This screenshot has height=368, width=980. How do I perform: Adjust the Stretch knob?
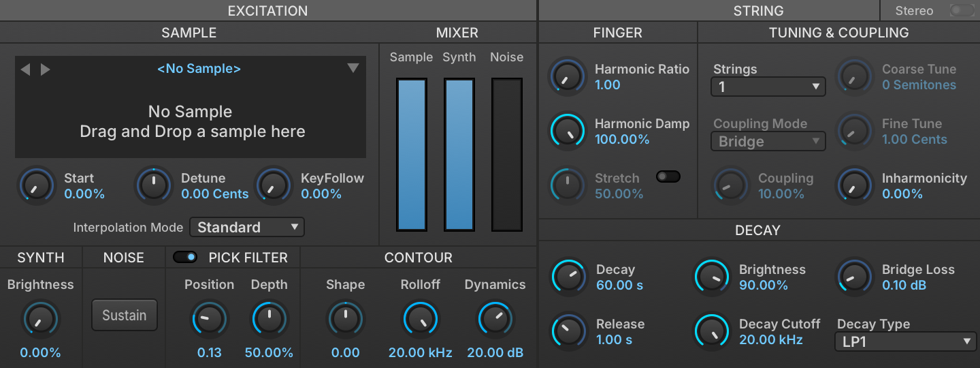[x=568, y=185]
